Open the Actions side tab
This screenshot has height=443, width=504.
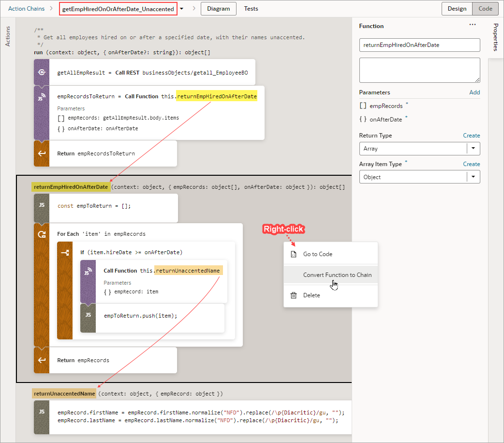click(8, 36)
